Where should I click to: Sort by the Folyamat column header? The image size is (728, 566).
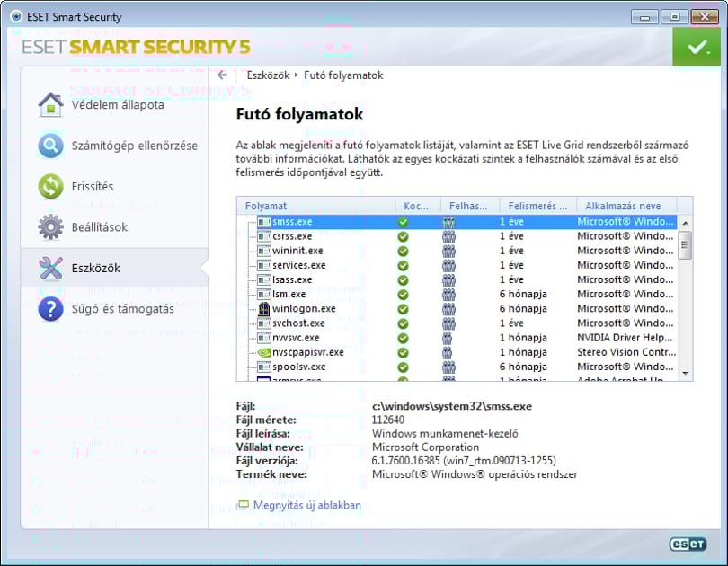(316, 206)
